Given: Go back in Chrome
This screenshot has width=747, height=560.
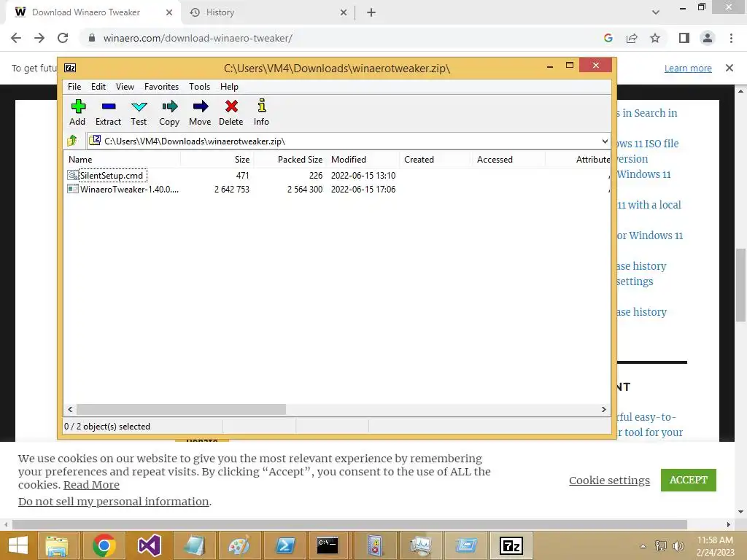Looking at the screenshot, I should click(16, 38).
